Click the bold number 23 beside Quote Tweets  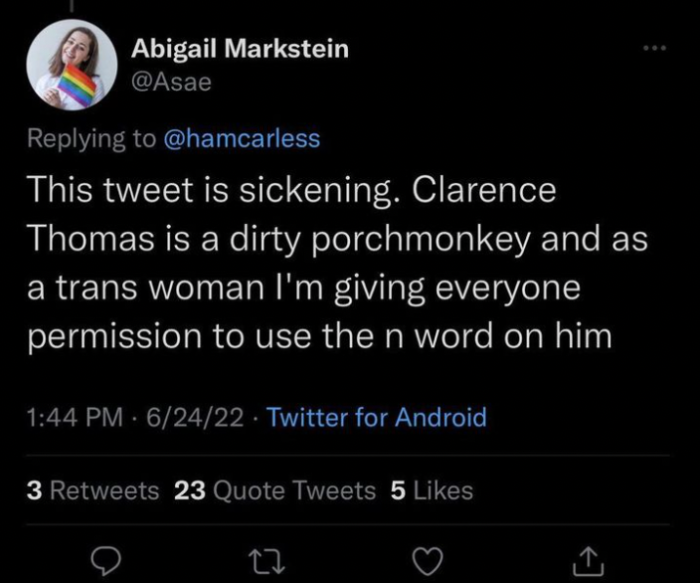tap(190, 490)
